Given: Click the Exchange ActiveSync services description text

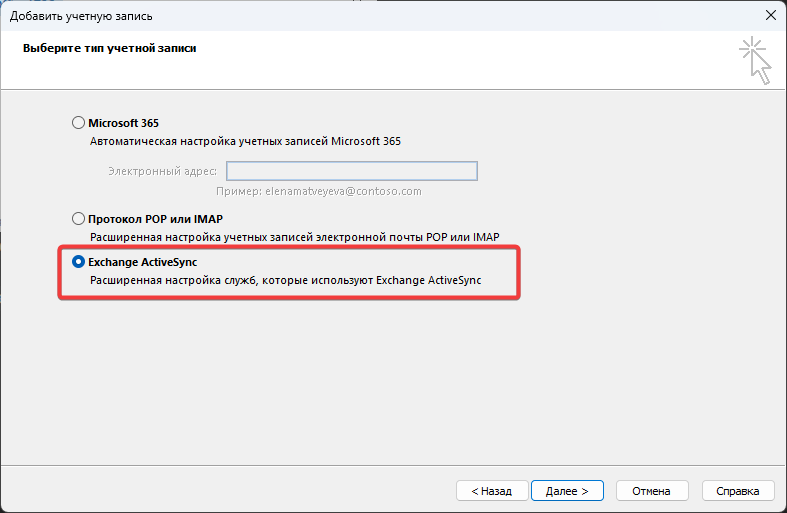Looking at the screenshot, I should click(x=285, y=281).
